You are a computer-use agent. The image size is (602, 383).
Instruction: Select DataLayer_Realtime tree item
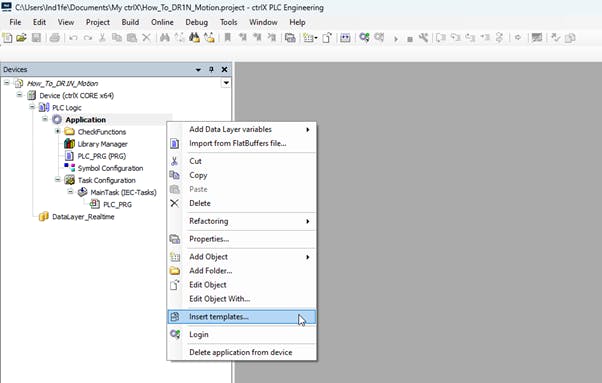click(83, 217)
